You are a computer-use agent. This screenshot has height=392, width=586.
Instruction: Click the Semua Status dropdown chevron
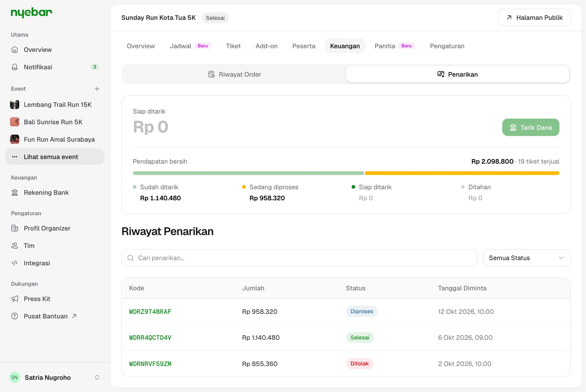[561, 258]
